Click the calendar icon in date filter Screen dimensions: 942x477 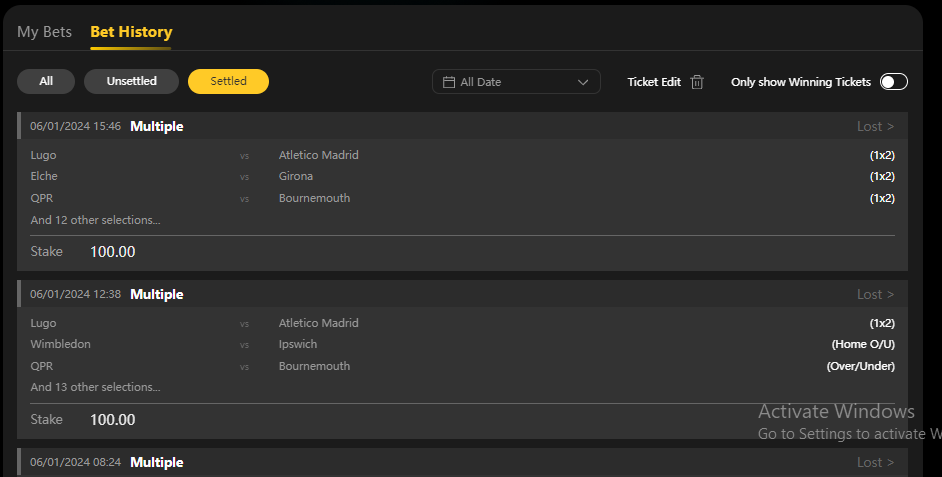point(449,82)
